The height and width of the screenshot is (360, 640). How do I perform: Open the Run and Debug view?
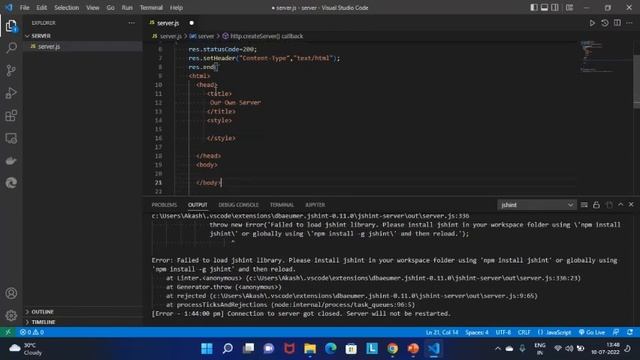click(11, 93)
